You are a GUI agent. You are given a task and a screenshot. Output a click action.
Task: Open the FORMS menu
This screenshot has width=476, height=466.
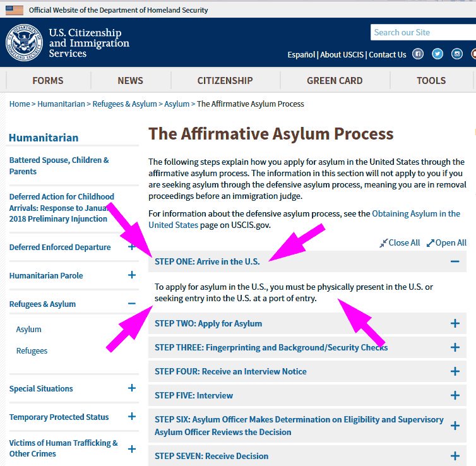(48, 80)
